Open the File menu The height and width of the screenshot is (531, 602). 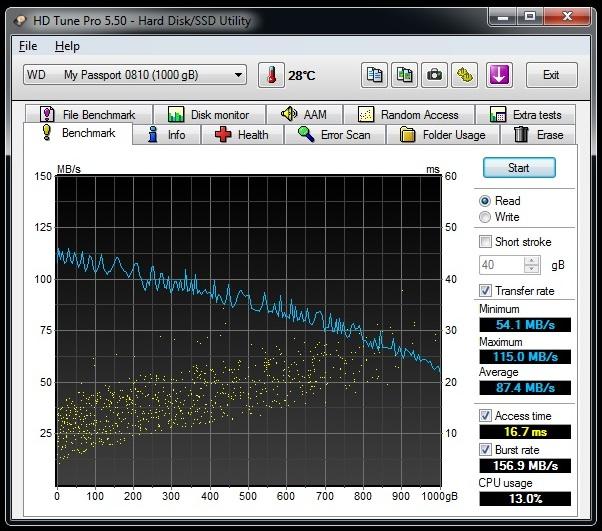(28, 46)
